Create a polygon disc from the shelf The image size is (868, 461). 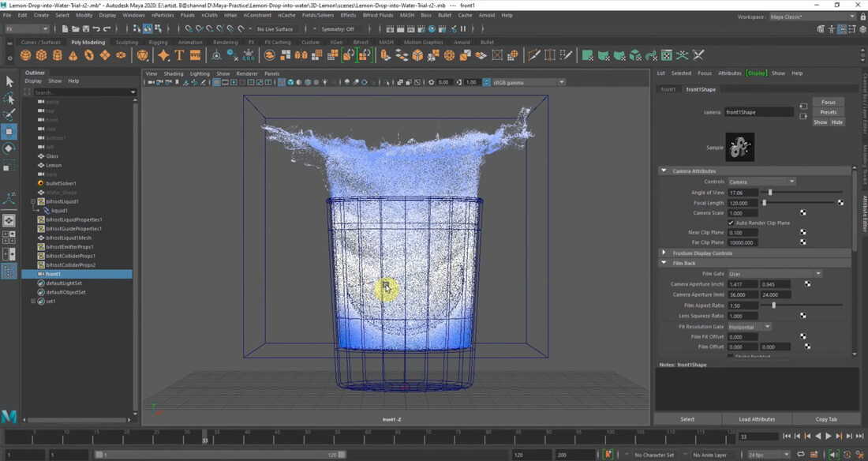pos(121,54)
